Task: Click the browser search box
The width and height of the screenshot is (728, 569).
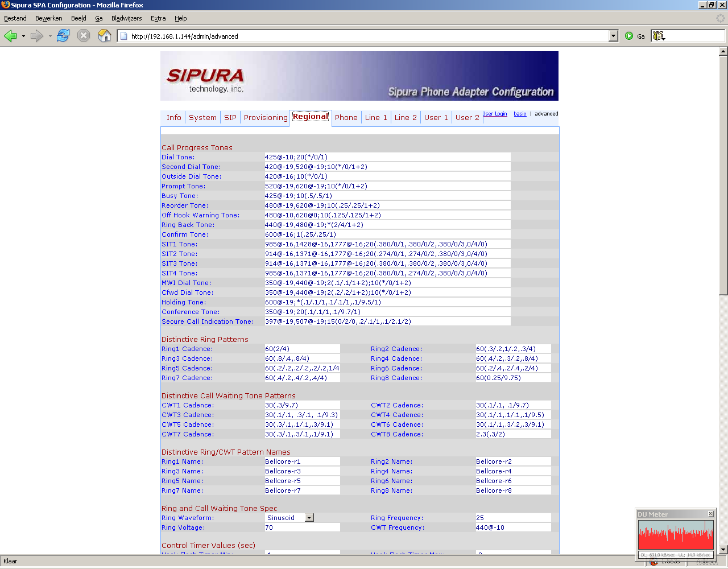Action: coord(694,36)
